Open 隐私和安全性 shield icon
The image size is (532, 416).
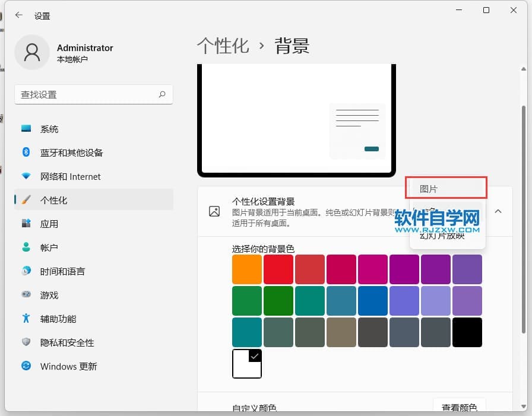coord(26,342)
